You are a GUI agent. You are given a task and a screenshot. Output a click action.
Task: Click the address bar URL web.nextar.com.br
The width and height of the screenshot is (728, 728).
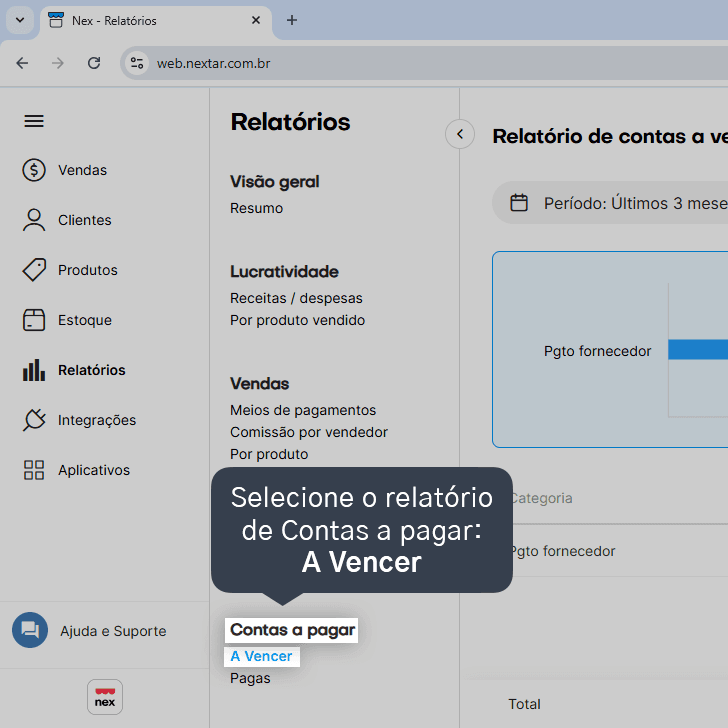tap(213, 63)
